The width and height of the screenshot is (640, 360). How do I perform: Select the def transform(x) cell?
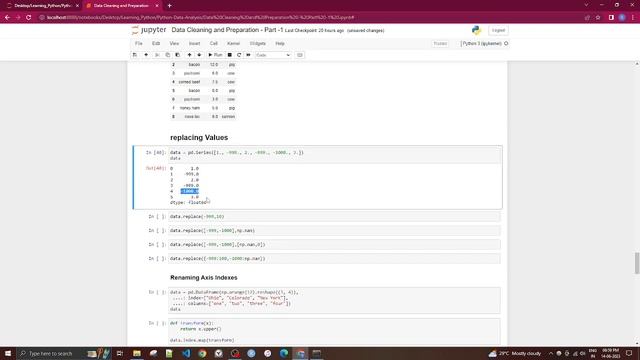(x=334, y=331)
